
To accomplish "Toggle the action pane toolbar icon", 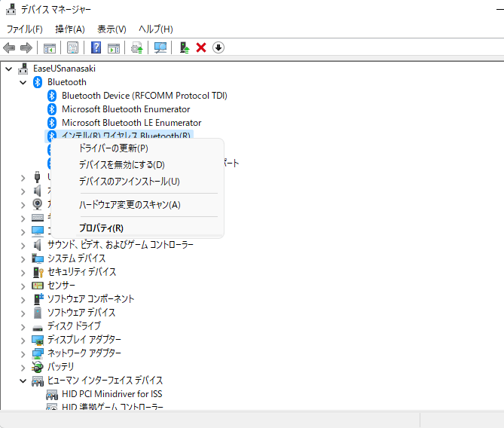I will click(114, 48).
